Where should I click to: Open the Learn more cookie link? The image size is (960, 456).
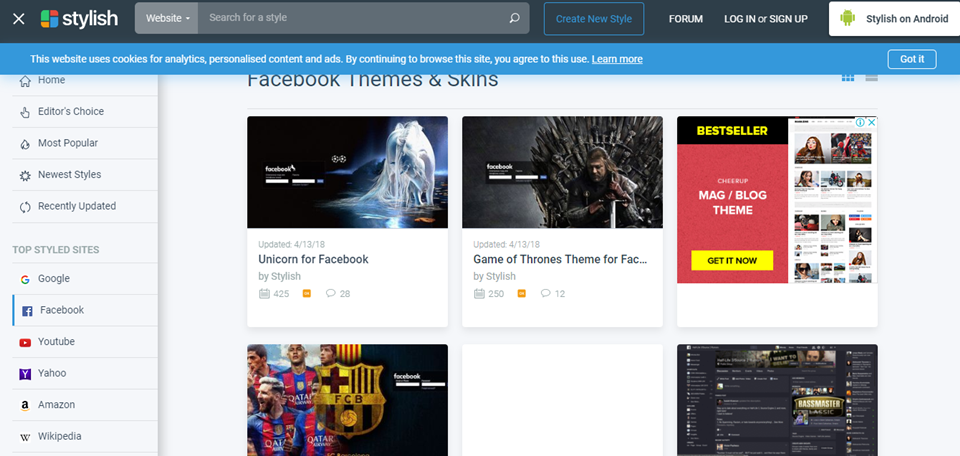(617, 59)
